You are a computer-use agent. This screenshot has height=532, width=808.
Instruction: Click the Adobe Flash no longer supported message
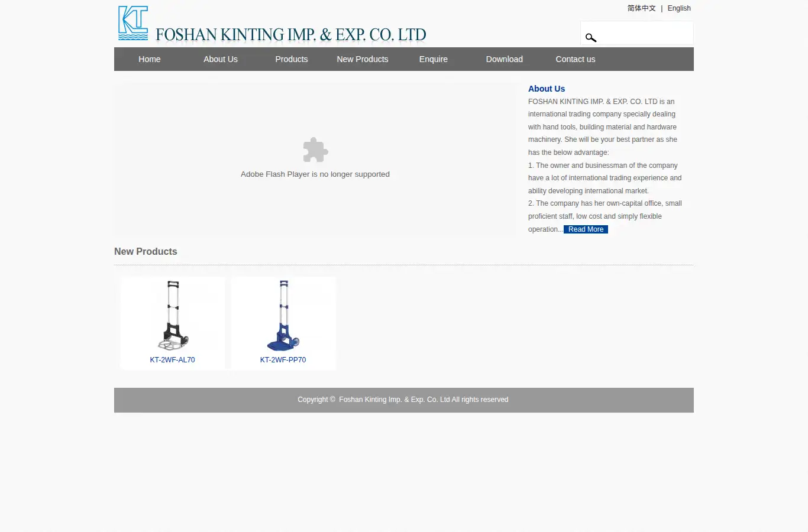tap(315, 174)
